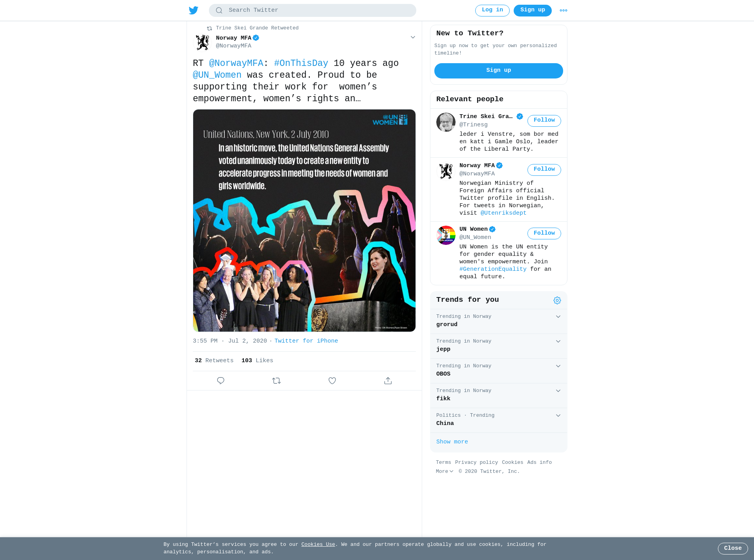Open the UN Women tweet image

pyautogui.click(x=304, y=221)
